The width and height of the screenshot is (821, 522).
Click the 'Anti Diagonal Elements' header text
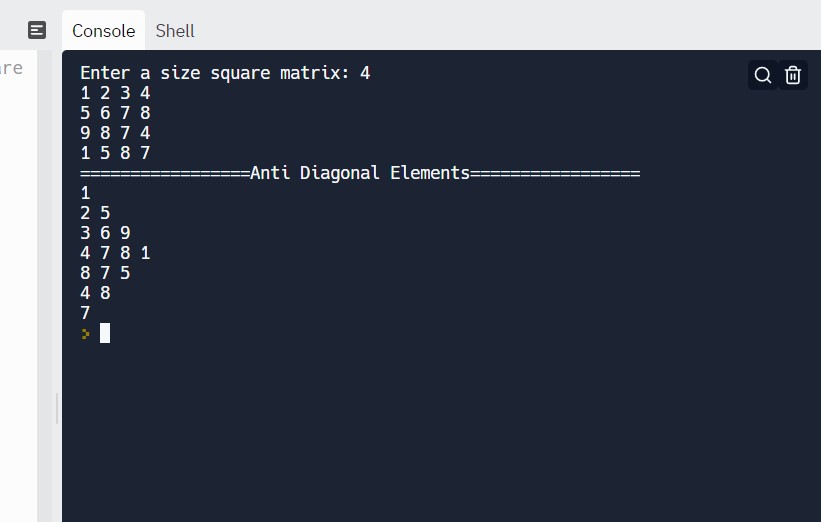[360, 173]
